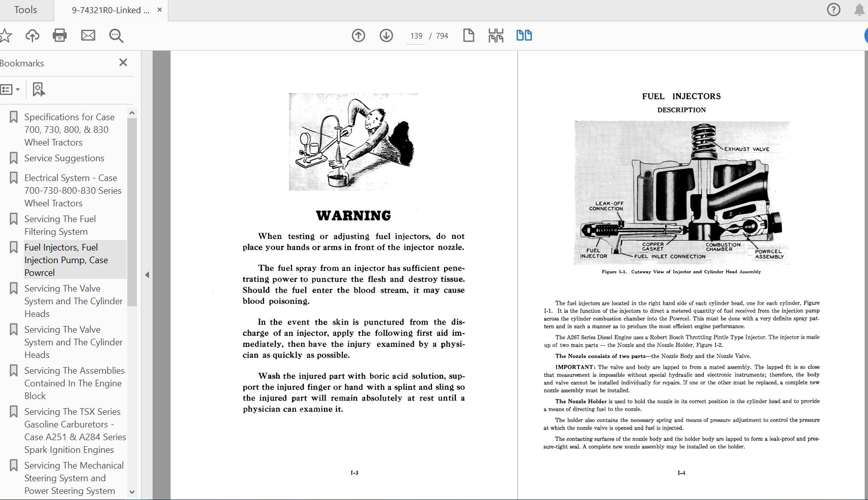Select the 9-74321R0-Linked document tab
Image resolution: width=868 pixels, height=500 pixels.
click(x=110, y=10)
